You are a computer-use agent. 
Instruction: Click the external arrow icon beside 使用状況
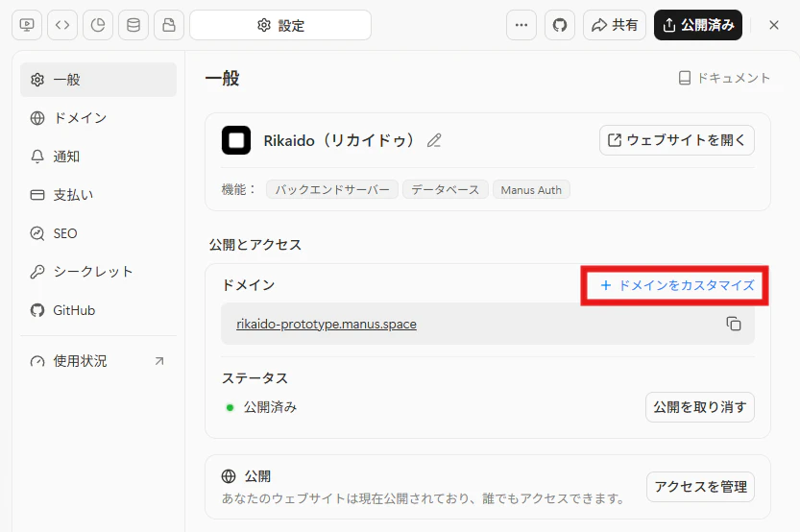click(x=159, y=361)
